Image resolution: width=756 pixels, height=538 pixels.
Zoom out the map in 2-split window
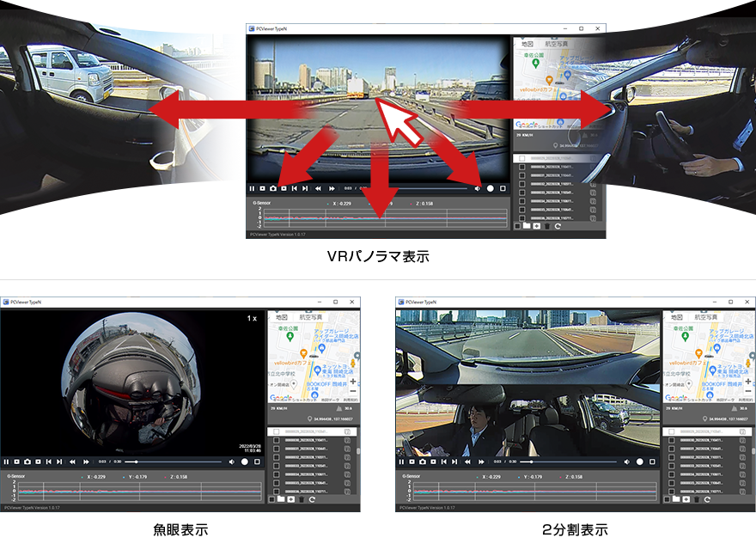click(748, 391)
